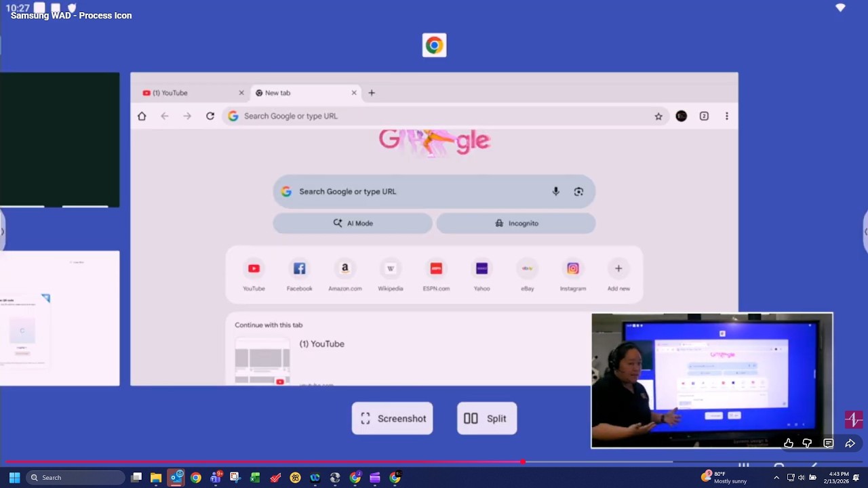Open the Windows Start menu
Image resolution: width=868 pixels, height=488 pixels.
(14, 478)
